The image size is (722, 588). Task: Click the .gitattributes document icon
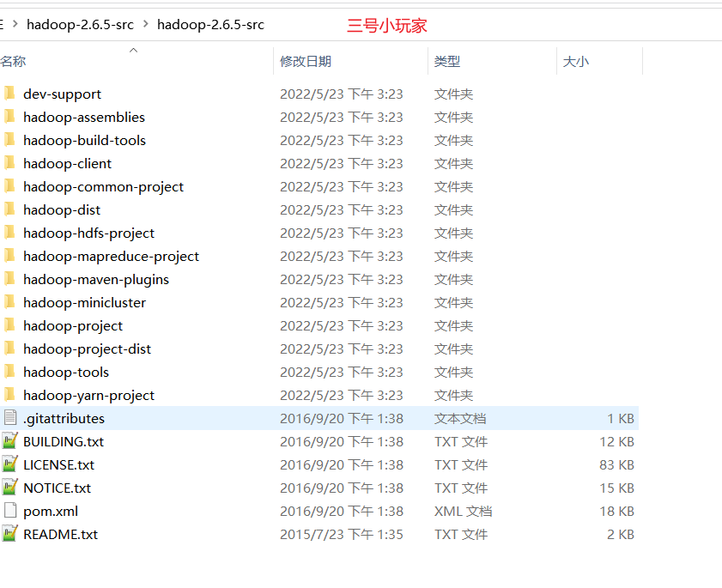coord(10,418)
